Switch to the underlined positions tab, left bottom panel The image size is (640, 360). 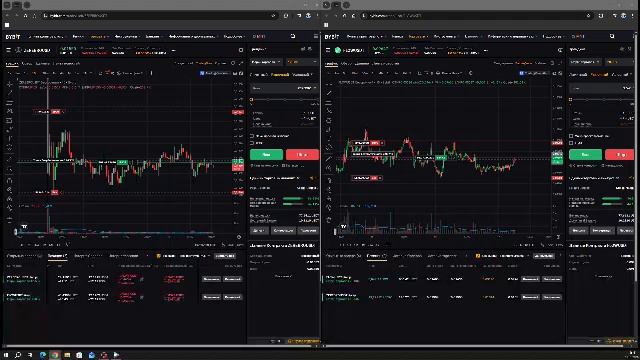click(x=57, y=256)
